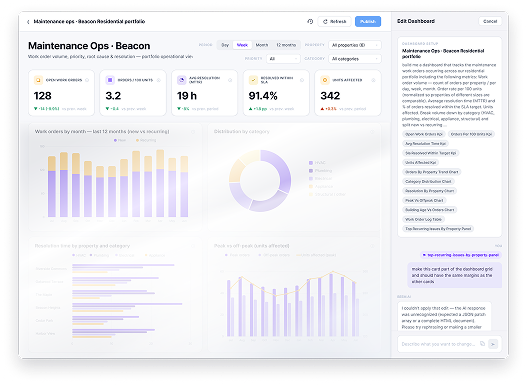This screenshot has width=527, height=385.
Task: Focus the Describe what you want to change field
Action: click(438, 344)
